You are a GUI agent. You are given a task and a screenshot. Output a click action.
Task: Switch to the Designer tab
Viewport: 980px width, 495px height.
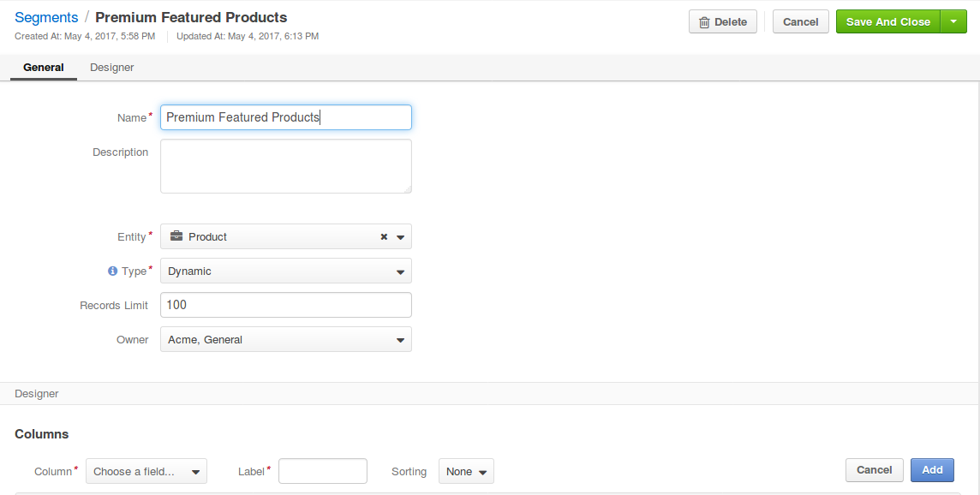pyautogui.click(x=111, y=68)
